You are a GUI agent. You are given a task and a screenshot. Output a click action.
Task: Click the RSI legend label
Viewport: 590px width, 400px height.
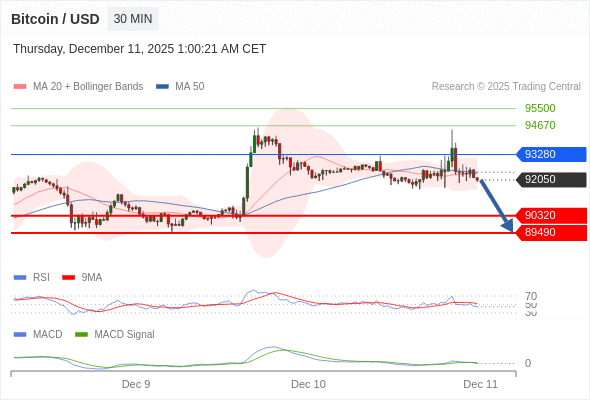point(41,278)
